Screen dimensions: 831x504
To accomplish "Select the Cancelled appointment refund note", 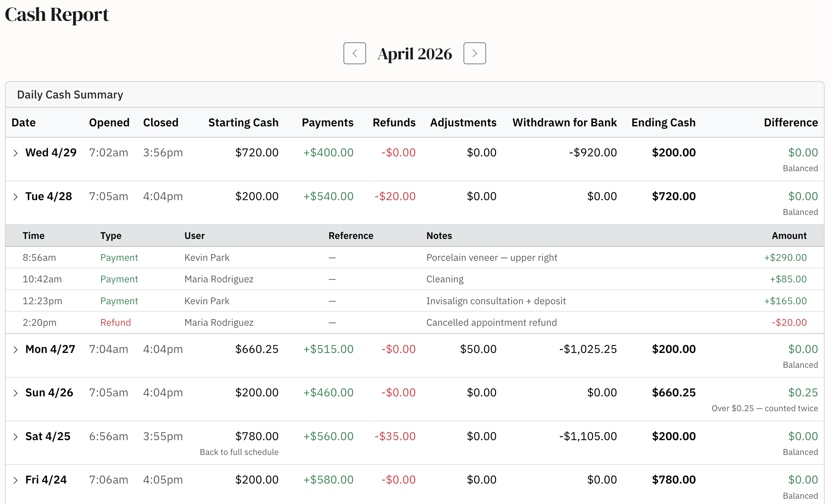I will pyautogui.click(x=491, y=323).
